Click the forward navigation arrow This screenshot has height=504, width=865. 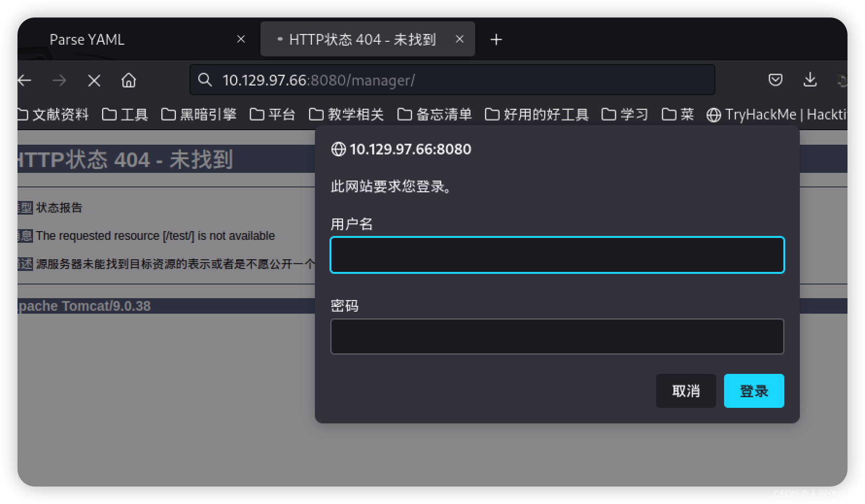pyautogui.click(x=59, y=80)
